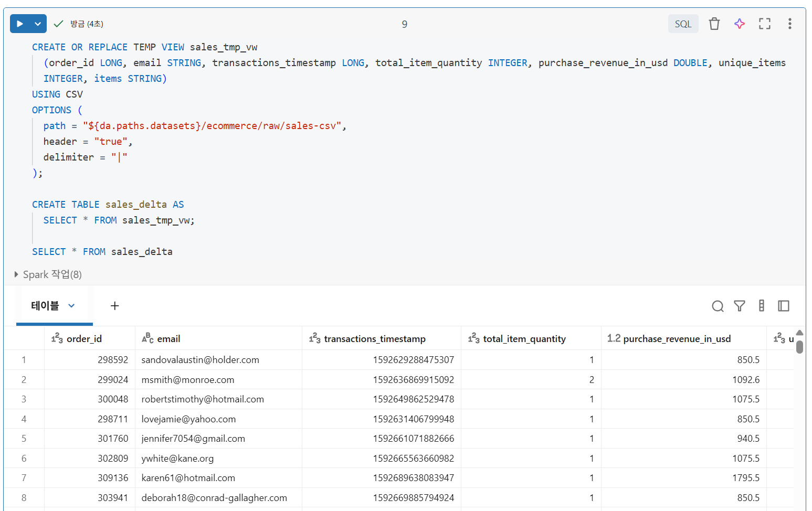Run the SQL cell
The image size is (812, 511).
click(x=20, y=24)
